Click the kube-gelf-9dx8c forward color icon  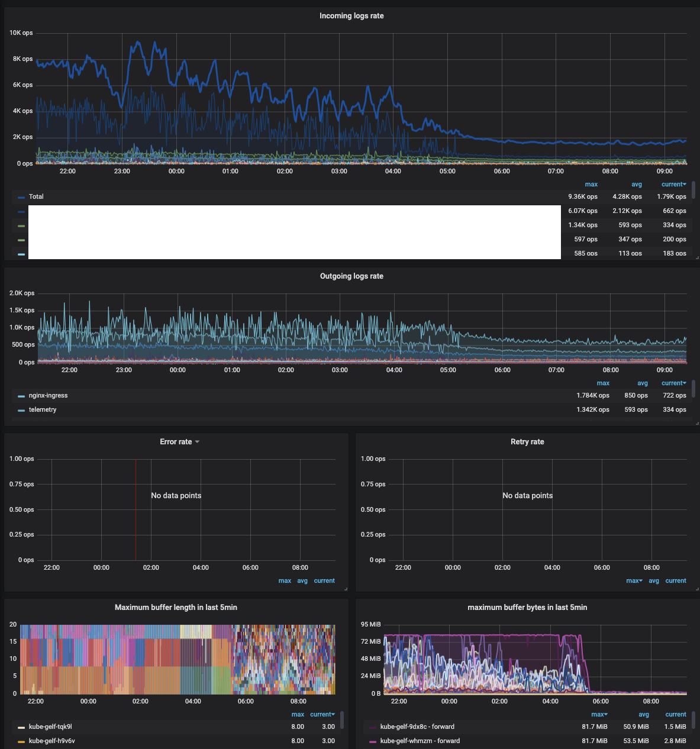(373, 727)
